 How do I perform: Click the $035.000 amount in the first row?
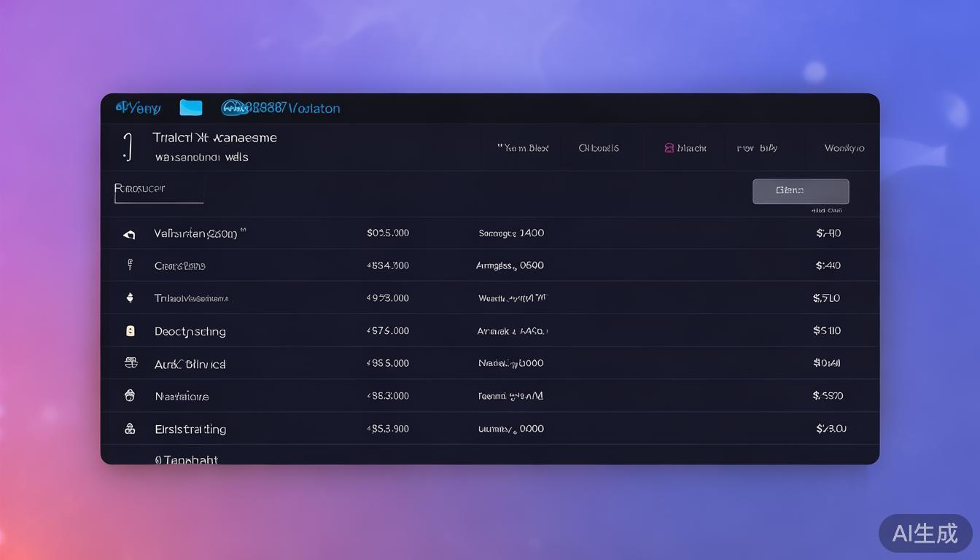click(388, 233)
